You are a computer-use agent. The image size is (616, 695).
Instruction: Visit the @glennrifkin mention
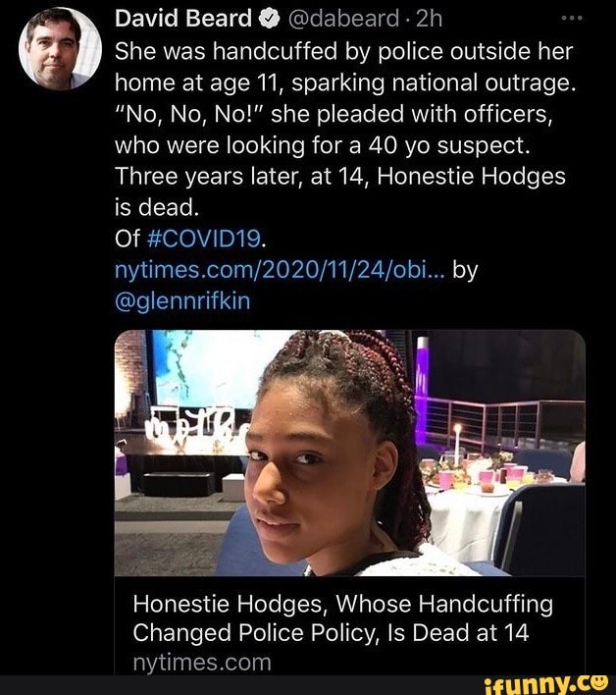coord(182,300)
